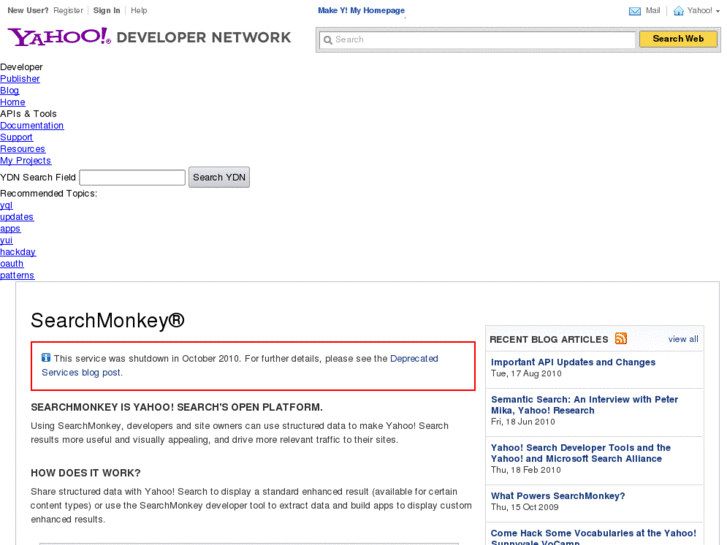Select APIs & Tools menu item

28,114
